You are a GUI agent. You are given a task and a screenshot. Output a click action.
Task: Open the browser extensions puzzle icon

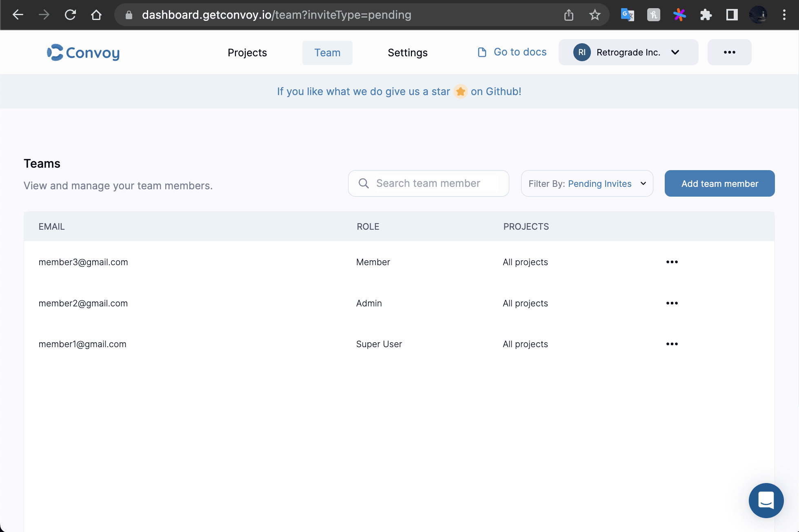coord(706,15)
